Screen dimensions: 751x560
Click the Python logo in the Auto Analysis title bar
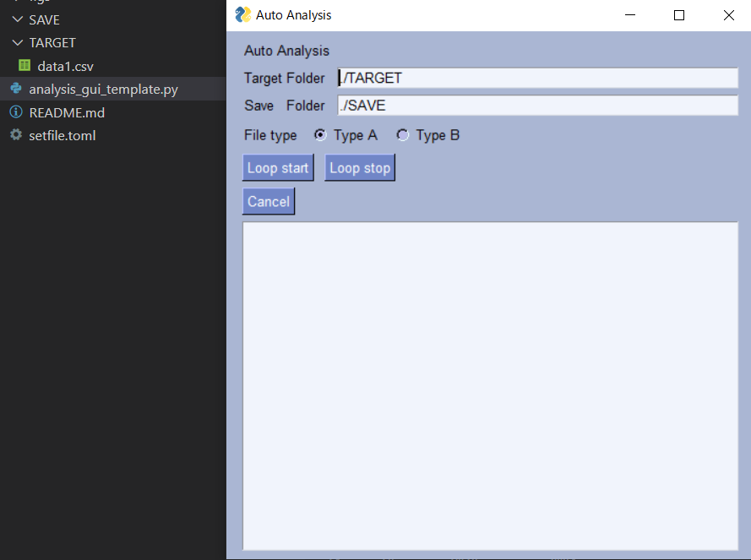[x=241, y=14]
